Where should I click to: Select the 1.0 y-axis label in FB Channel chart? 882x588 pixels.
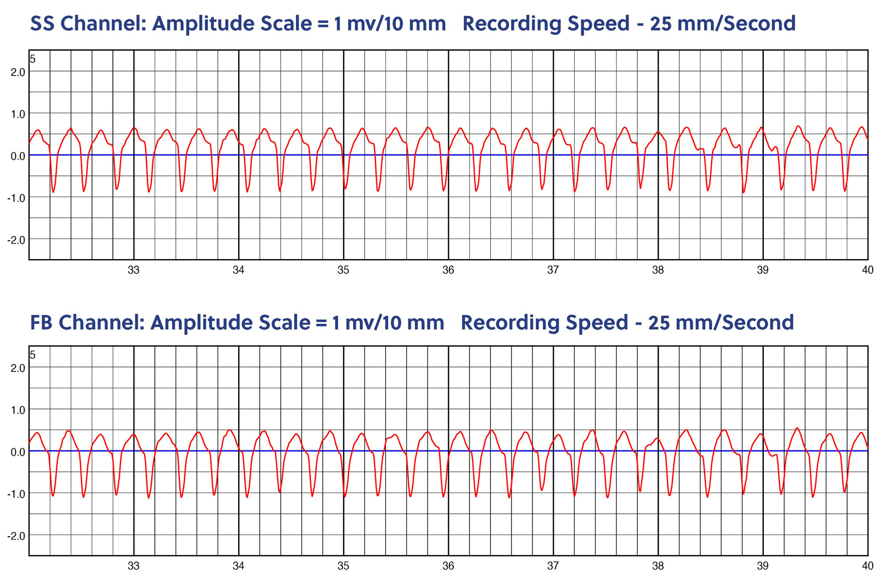(18, 410)
